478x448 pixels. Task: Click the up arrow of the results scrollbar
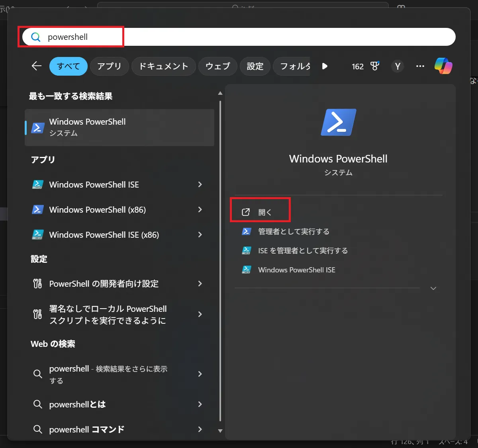tap(220, 93)
